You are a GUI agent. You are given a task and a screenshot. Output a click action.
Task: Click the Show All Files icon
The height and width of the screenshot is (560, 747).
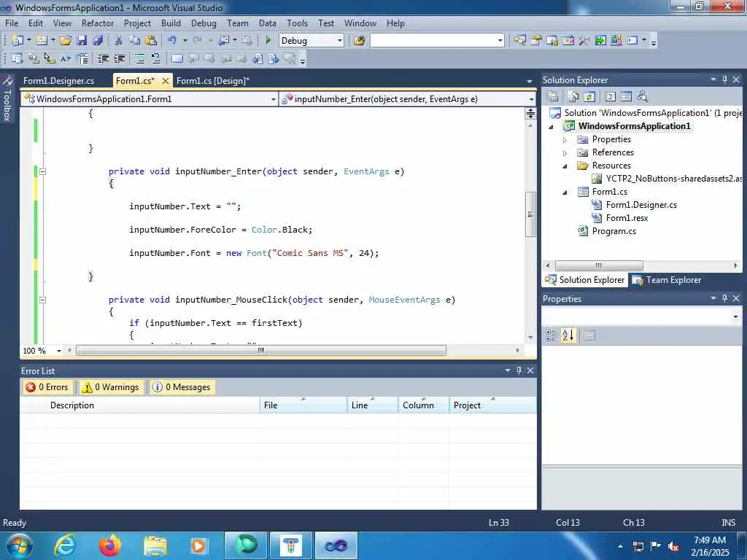tap(573, 97)
